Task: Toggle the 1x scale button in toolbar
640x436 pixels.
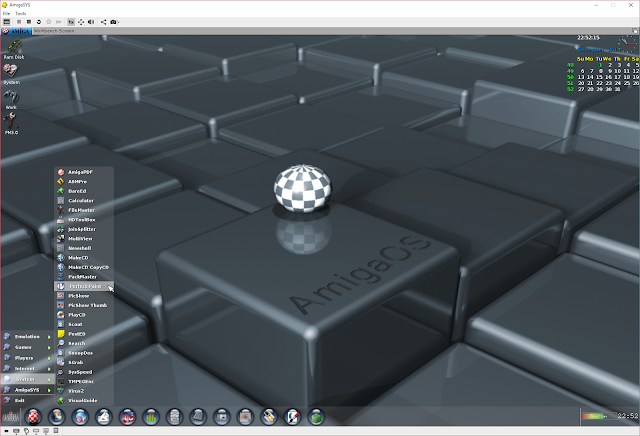Action: 71,22
